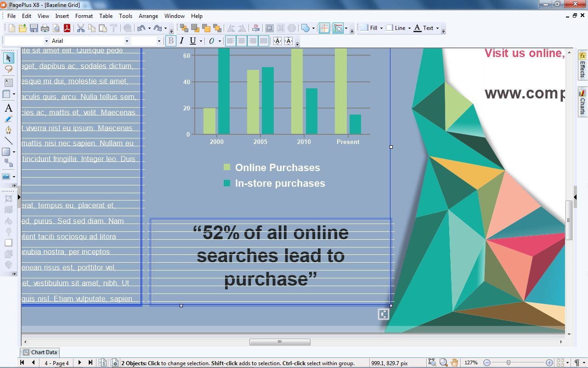The height and width of the screenshot is (368, 588).
Task: Open the Arial font name dropdown
Action: click(x=127, y=41)
